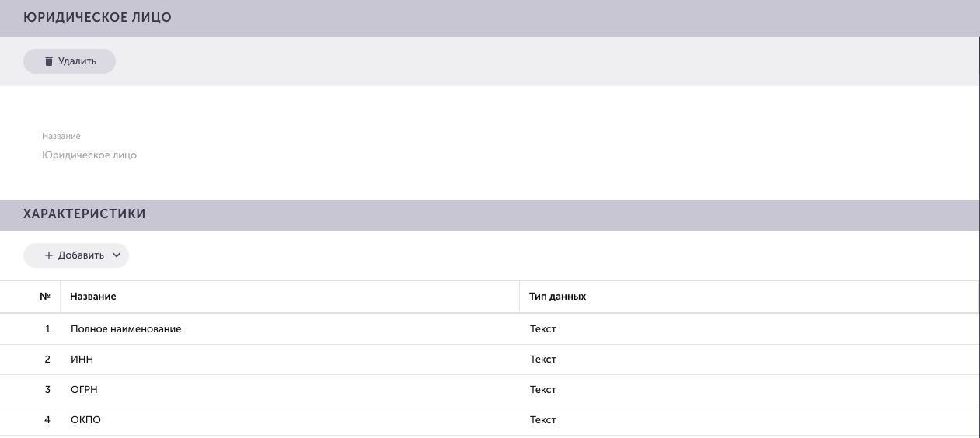Open the ОКПО characteristic entry
Viewport: 980px width, 438px height.
pos(85,420)
